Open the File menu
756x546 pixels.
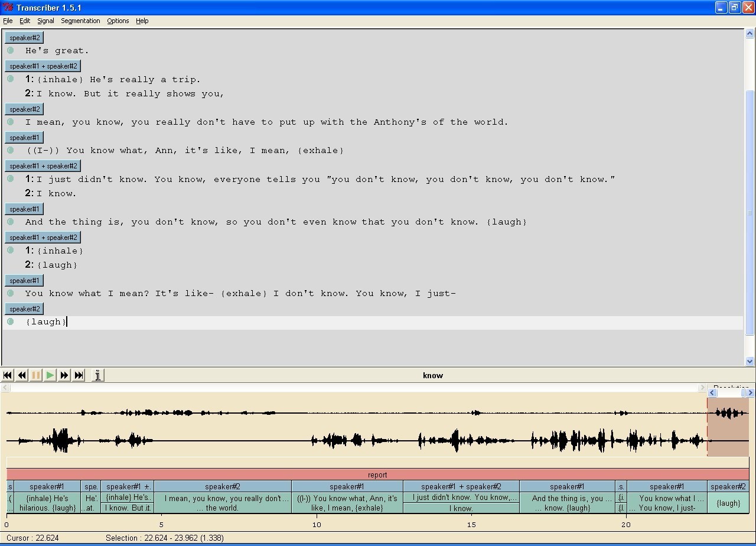point(8,21)
